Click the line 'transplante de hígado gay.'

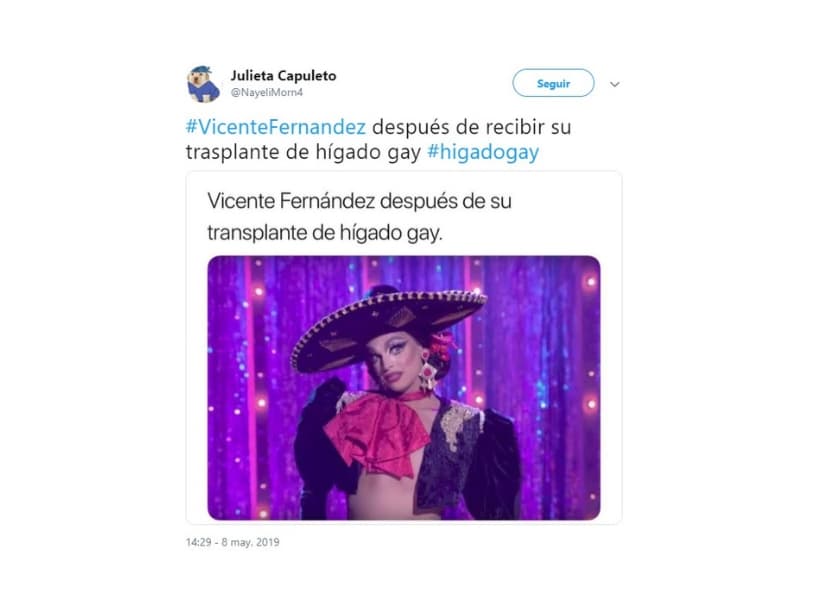coord(324,233)
